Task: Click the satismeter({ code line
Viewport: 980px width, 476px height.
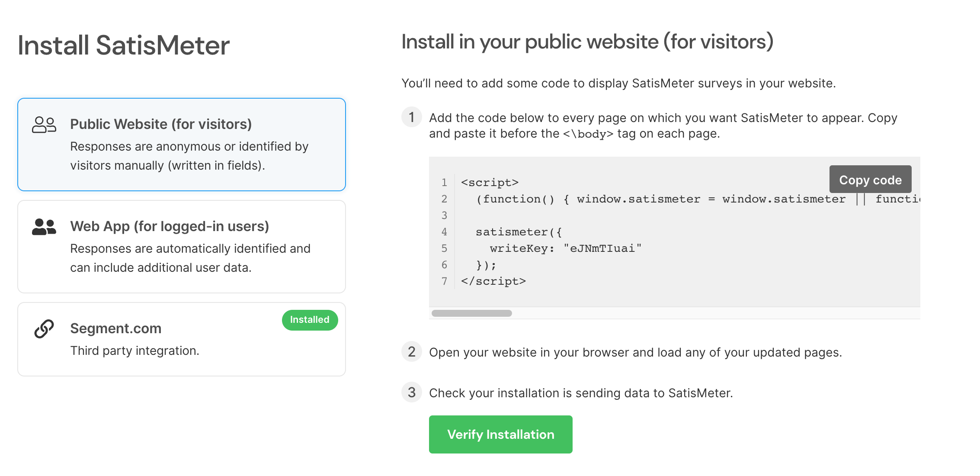Action: 519,232
